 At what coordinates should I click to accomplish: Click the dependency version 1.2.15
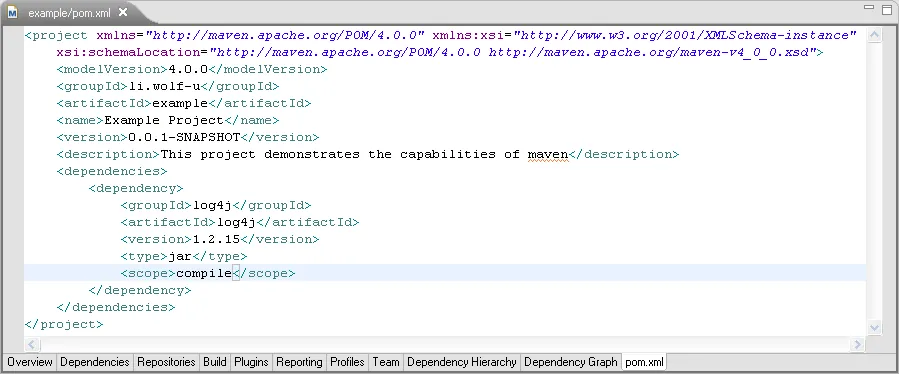216,239
